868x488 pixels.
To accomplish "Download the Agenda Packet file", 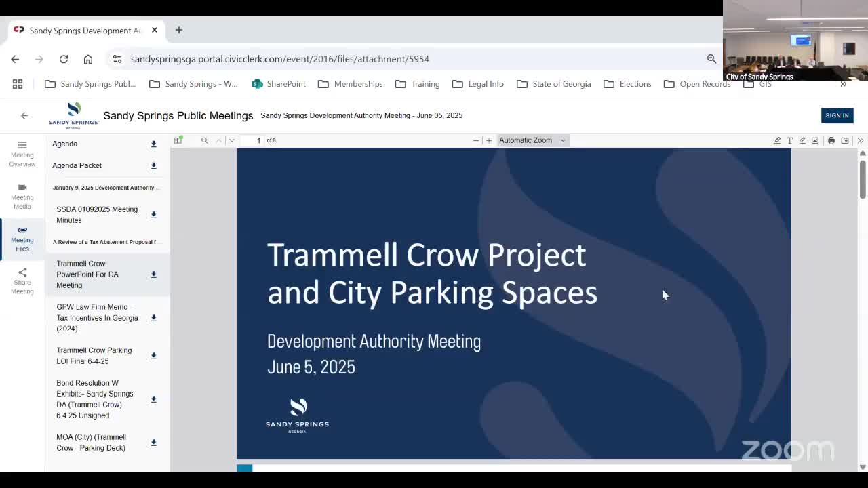I will pos(153,165).
